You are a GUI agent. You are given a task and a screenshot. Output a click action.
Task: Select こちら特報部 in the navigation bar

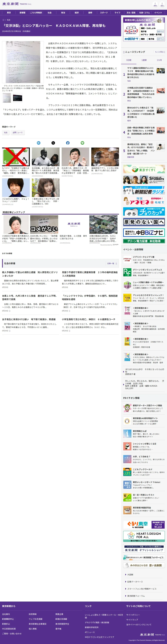pyautogui.click(x=36, y=13)
